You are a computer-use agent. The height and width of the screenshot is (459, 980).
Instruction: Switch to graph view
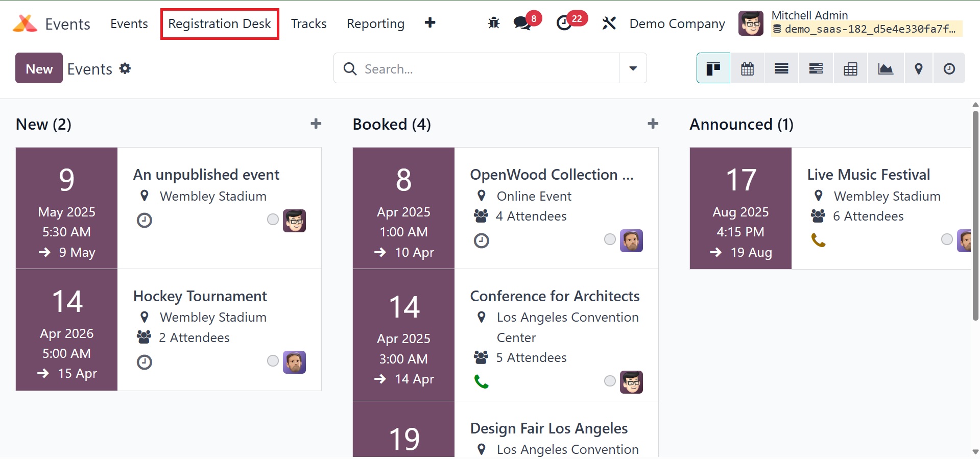coord(885,68)
